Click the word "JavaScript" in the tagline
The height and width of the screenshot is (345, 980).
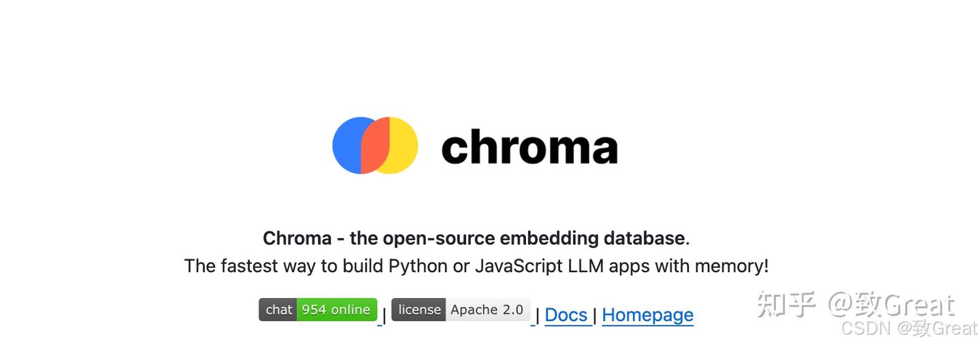[x=519, y=265]
